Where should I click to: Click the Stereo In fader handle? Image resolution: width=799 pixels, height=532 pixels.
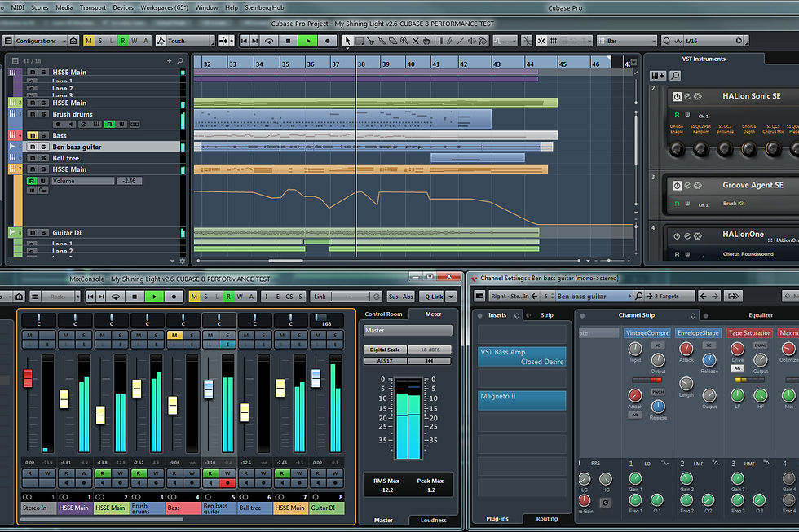(x=28, y=378)
